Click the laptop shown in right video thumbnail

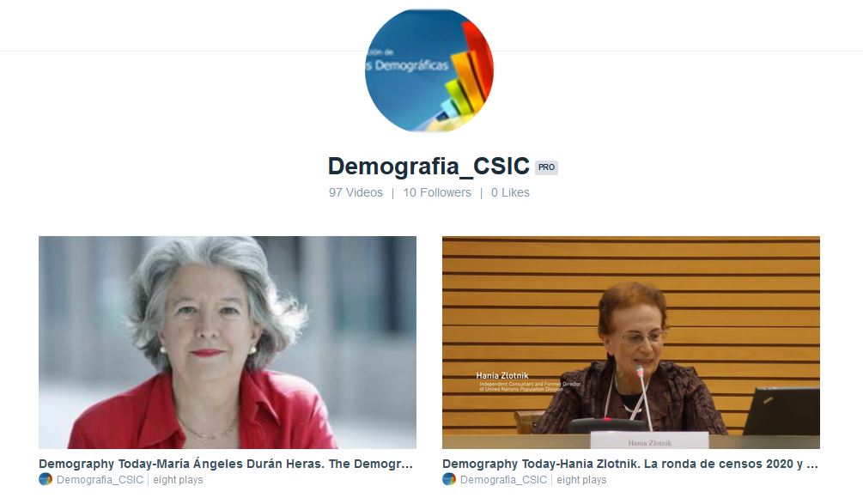pos(781,411)
